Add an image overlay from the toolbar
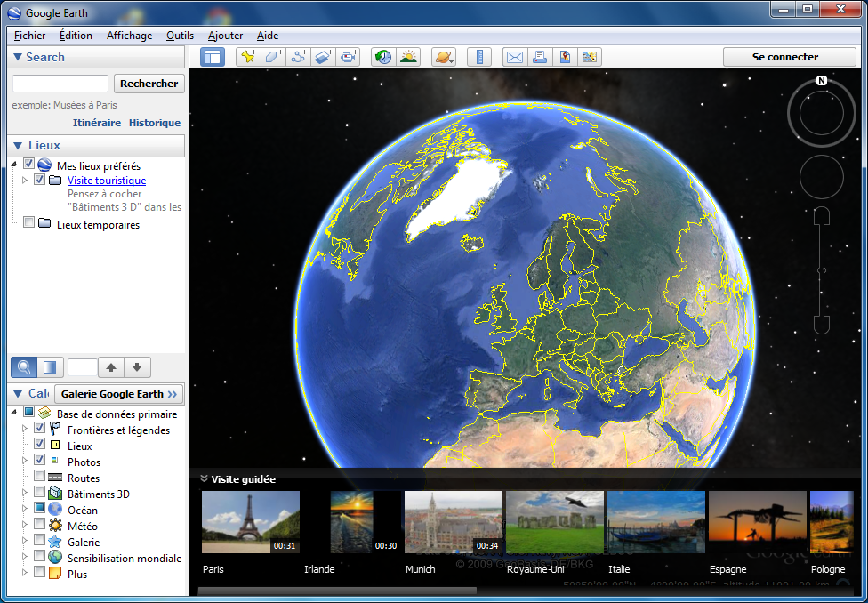 [324, 57]
